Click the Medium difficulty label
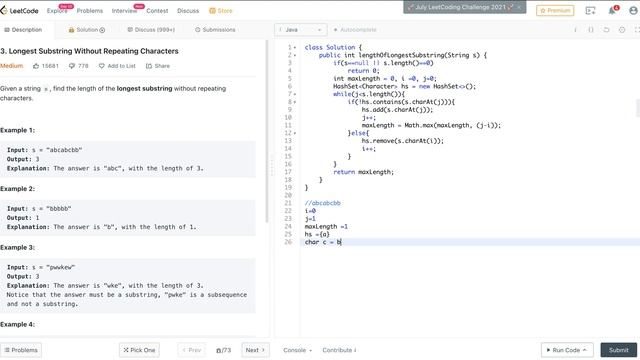The width and height of the screenshot is (640, 360). tap(11, 66)
